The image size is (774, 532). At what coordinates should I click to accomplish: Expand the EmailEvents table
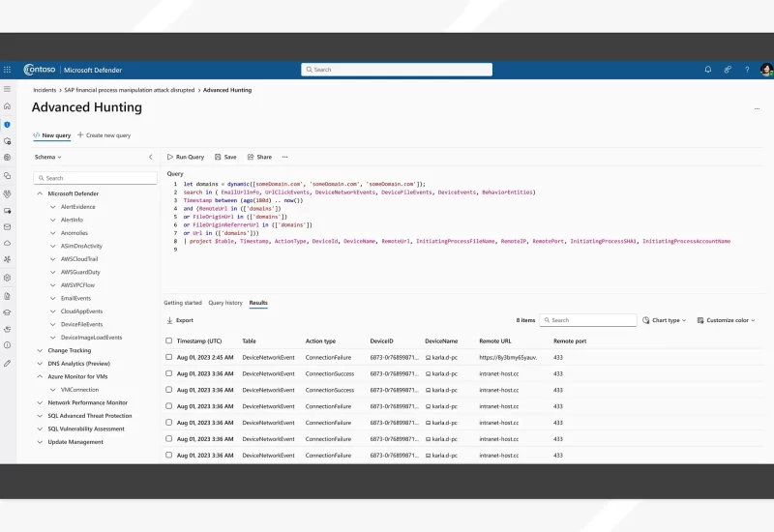53,298
